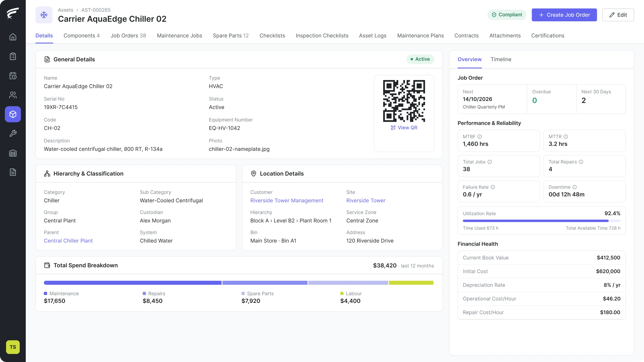Click the MTTR info icon
Screen dimensions: 644x362
coord(566,137)
